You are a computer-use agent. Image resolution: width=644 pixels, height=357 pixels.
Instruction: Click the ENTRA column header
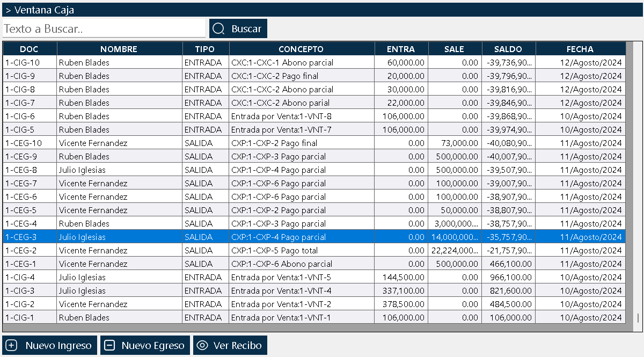click(401, 49)
